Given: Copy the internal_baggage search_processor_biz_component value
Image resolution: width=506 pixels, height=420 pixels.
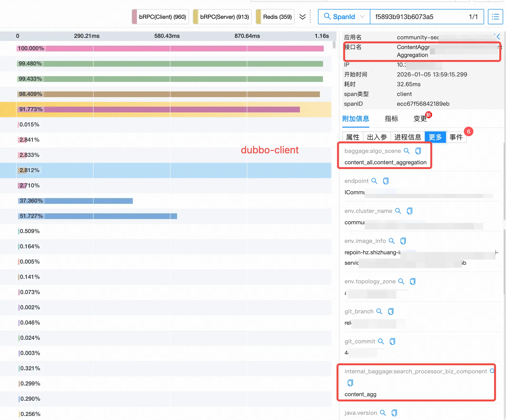Looking at the screenshot, I should tap(350, 383).
